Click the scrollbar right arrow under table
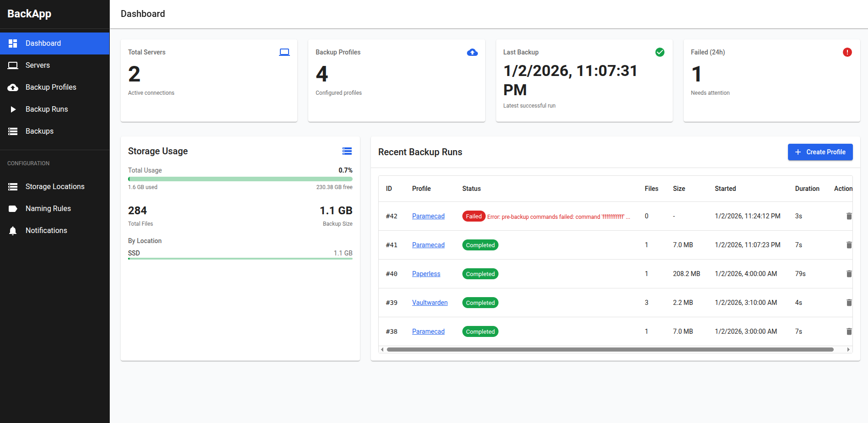Screen dimensions: 868x423 tap(848, 349)
